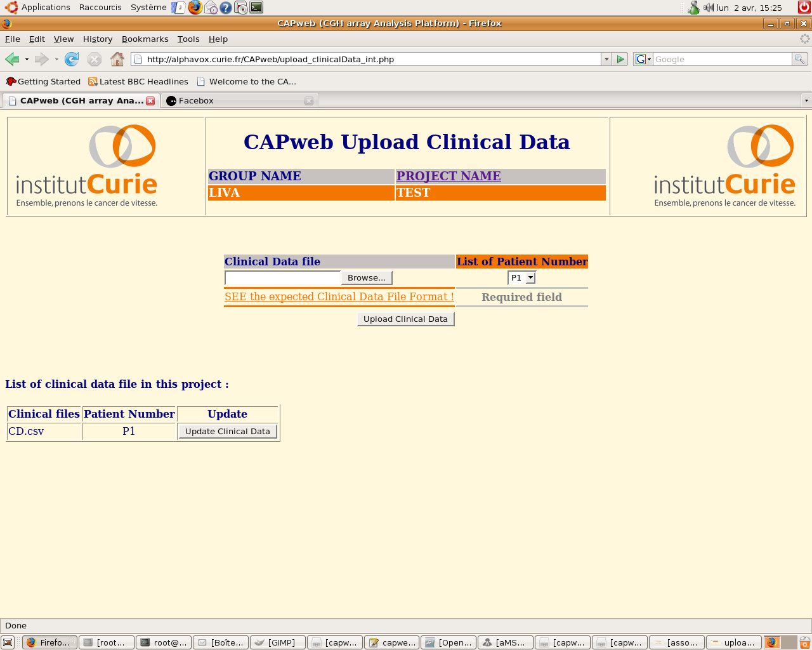The height and width of the screenshot is (650, 812).
Task: Launch Firefox from the top panel
Action: 195,8
